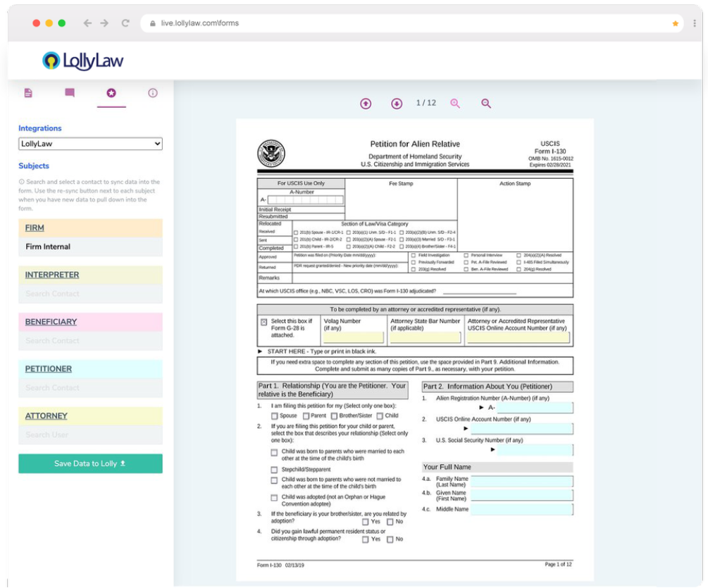Check No for permanent resident through adoption
708x588 pixels.
point(390,539)
